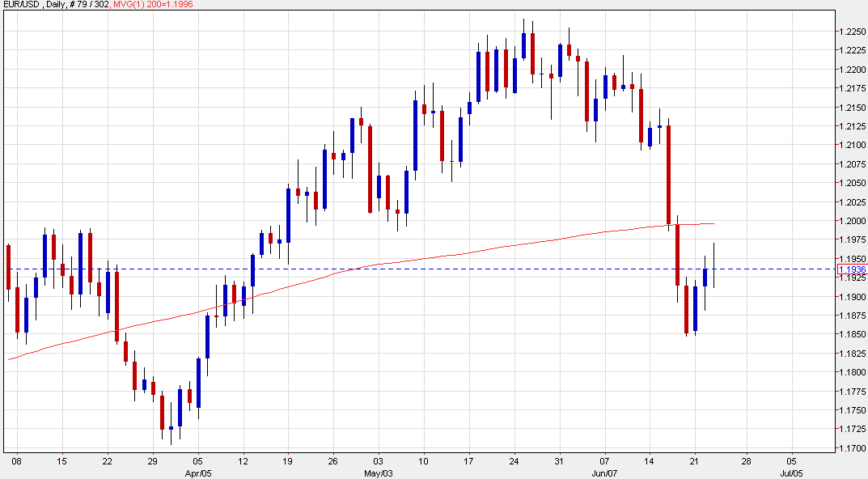Select the long red candle crossing the moving average
This screenshot has height=479, width=868.
(x=668, y=174)
